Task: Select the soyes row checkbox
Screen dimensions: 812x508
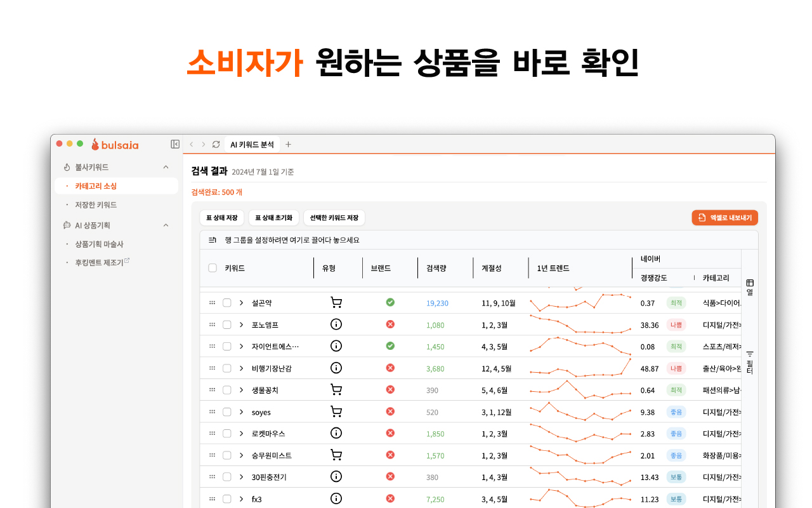Action: [227, 411]
